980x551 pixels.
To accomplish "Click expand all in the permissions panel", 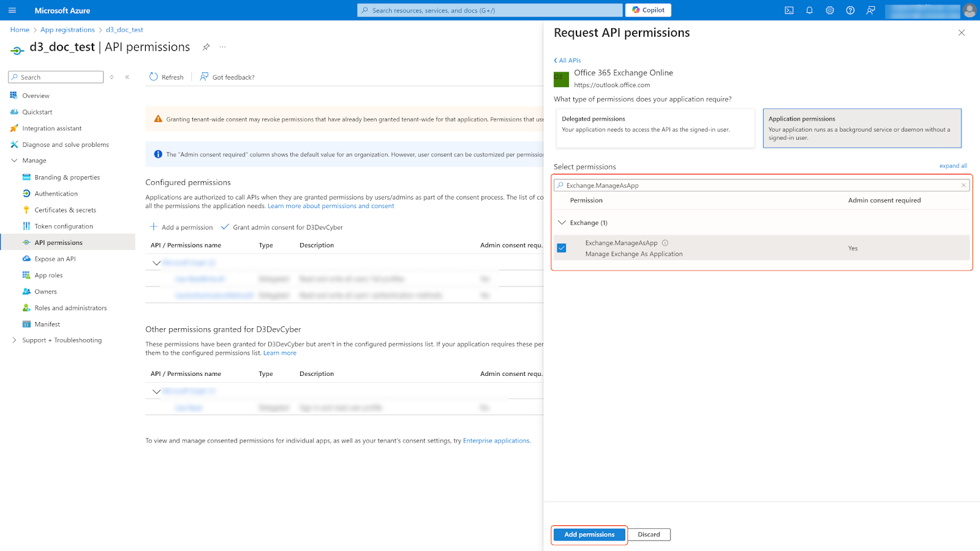I will tap(953, 165).
